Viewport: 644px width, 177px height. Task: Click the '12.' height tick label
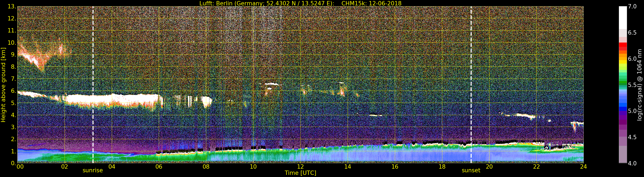click(x=12, y=18)
